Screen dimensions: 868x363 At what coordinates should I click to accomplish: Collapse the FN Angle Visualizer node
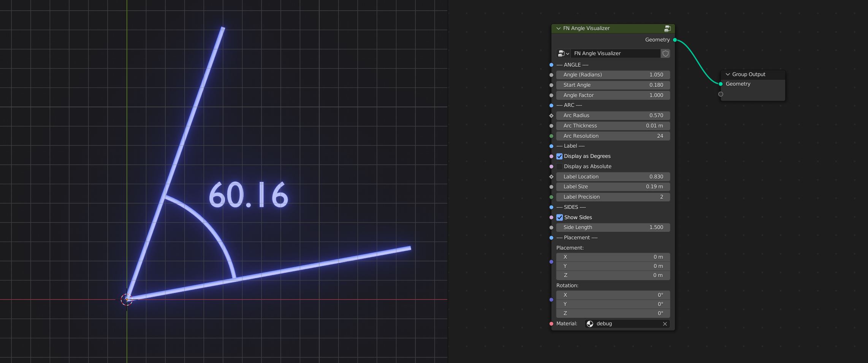[x=558, y=29]
